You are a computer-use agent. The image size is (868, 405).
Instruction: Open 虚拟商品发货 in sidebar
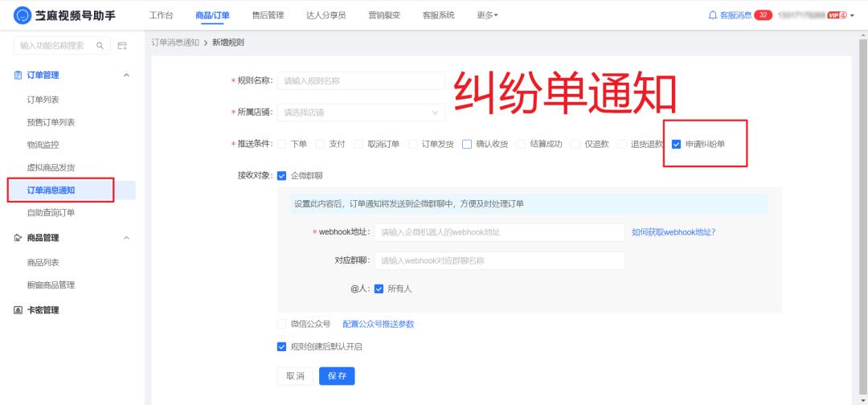(51, 168)
